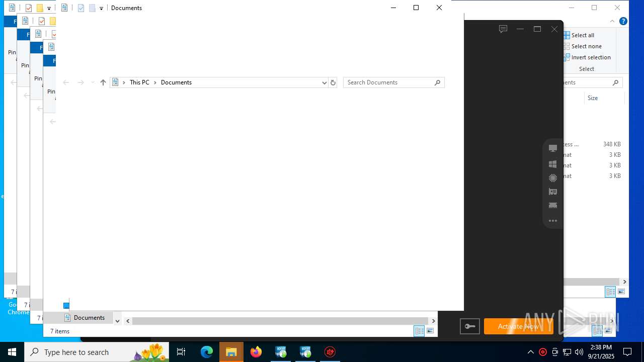Click the search magnifier in Search Documents box

[x=438, y=82]
